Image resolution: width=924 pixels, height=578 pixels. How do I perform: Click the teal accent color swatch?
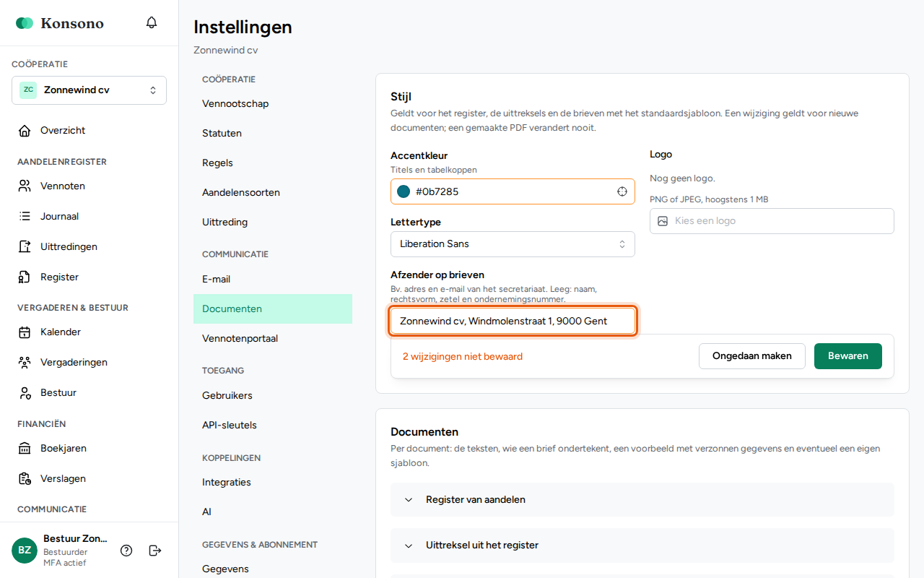click(x=404, y=191)
